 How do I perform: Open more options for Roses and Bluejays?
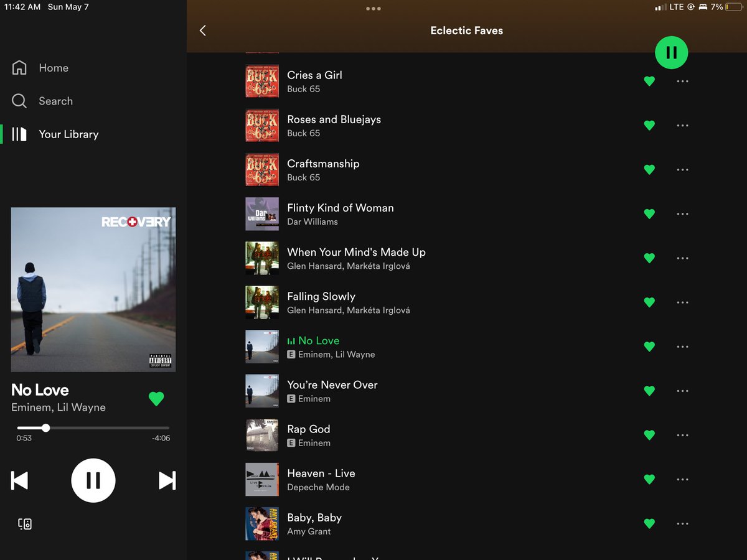coord(682,125)
